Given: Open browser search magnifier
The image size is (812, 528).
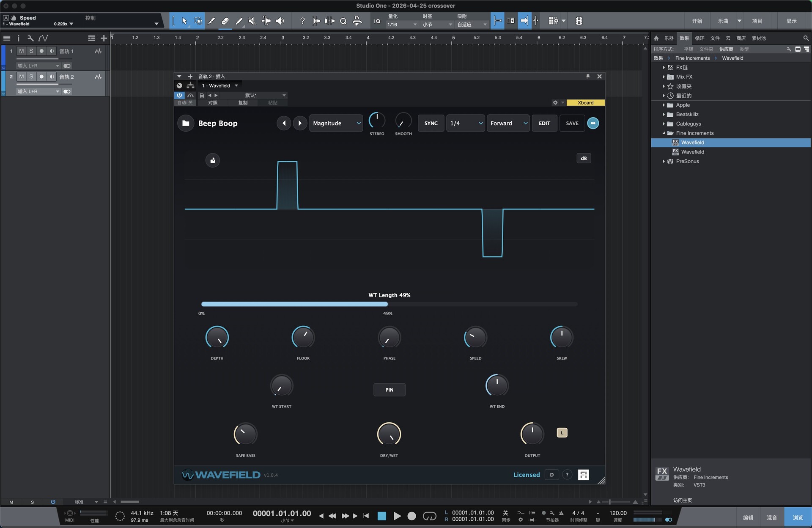Looking at the screenshot, I should 806,38.
